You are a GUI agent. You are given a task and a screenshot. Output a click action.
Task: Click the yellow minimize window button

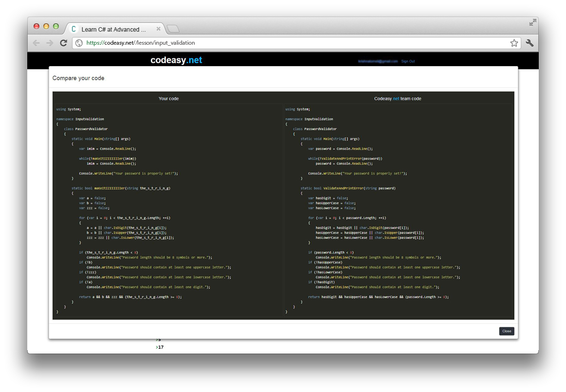click(46, 26)
